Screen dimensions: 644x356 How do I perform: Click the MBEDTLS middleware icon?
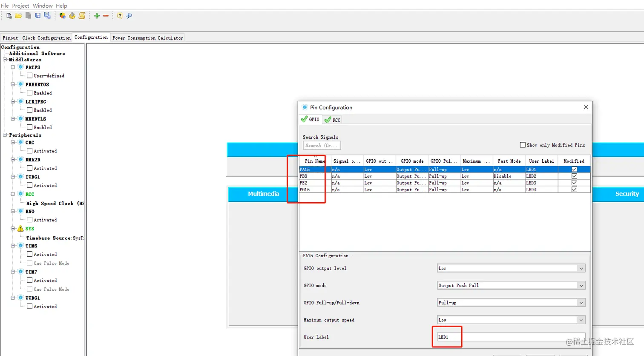pyautogui.click(x=20, y=119)
